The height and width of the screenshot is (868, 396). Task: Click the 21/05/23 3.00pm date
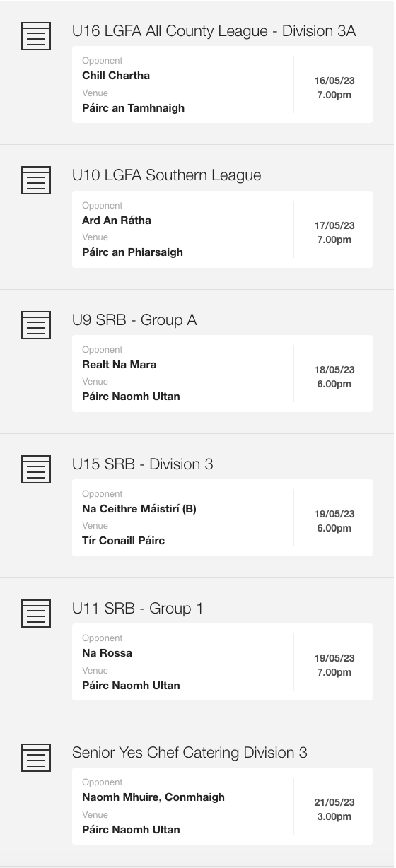[334, 809]
